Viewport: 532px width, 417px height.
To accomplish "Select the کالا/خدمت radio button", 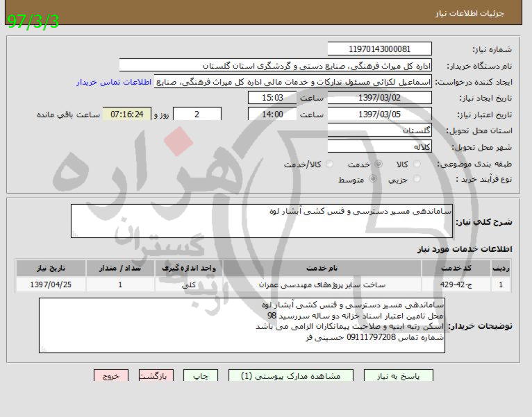I will [329, 164].
